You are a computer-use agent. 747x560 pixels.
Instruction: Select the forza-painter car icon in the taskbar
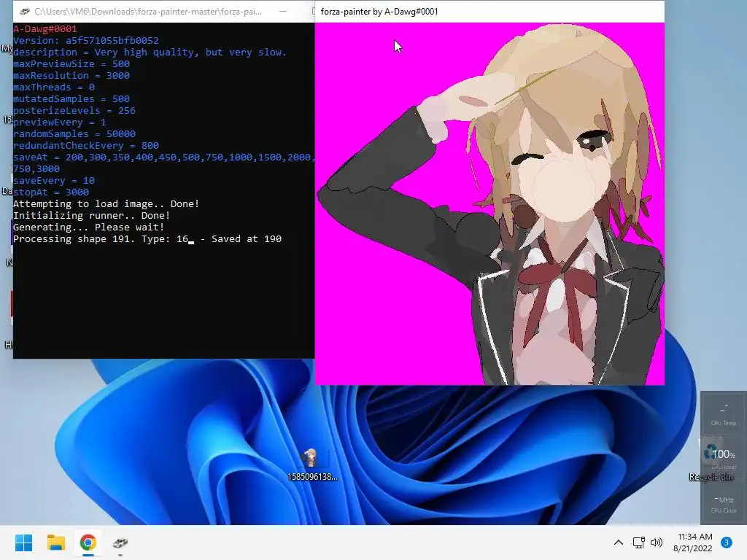(120, 542)
